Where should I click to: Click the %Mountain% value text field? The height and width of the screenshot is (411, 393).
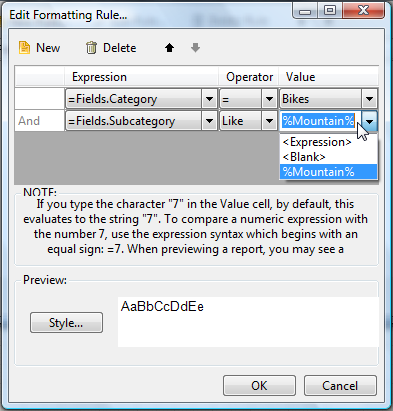[321, 121]
